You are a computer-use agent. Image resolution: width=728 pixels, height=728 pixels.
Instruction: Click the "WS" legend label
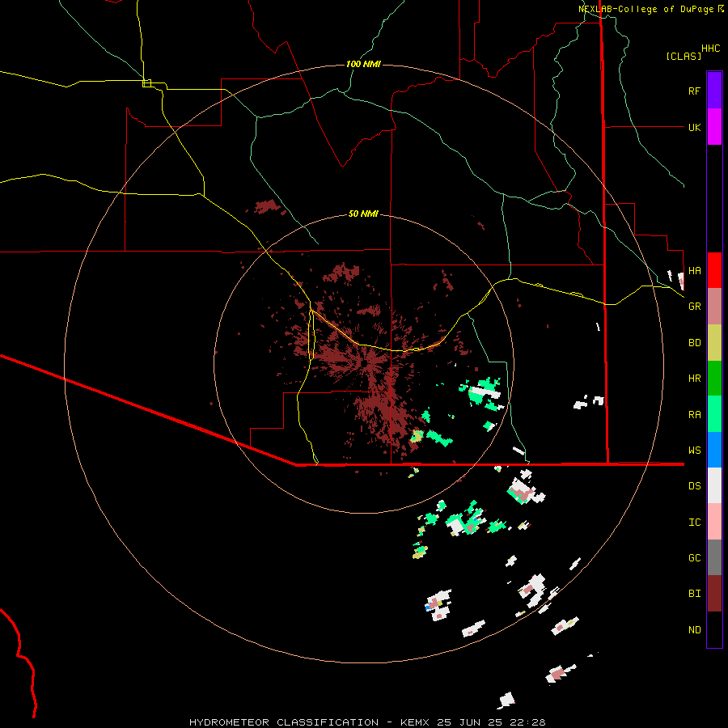[x=694, y=450]
